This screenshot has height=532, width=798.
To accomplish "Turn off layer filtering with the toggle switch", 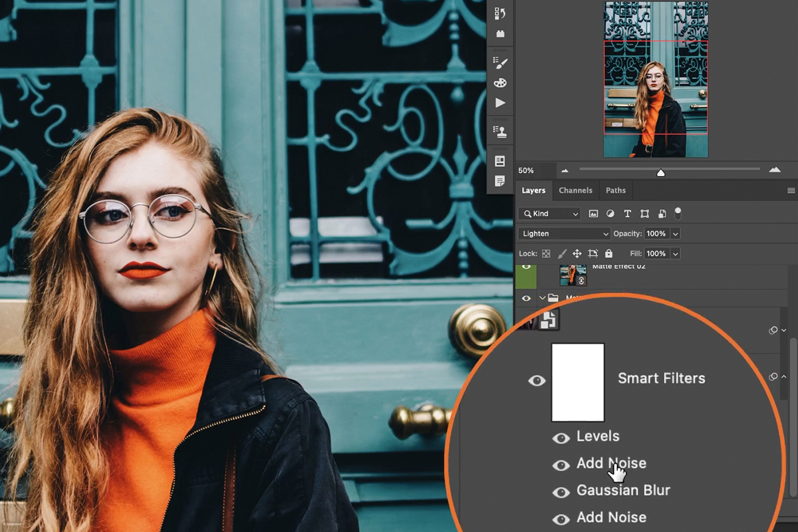I will pos(678,213).
